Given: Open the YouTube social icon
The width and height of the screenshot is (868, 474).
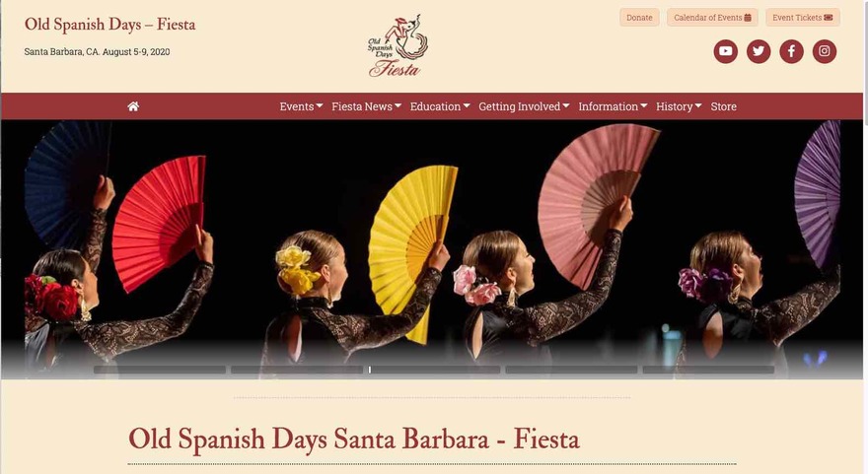Looking at the screenshot, I should point(725,51).
